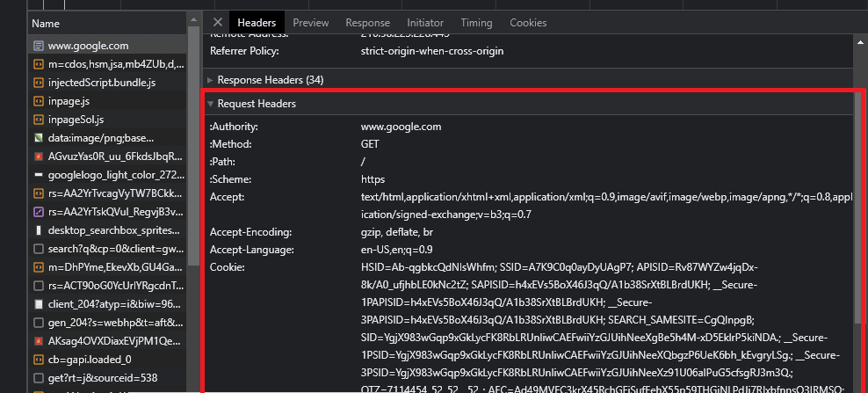Select the client_204?atyp=i request
The image size is (868, 393).
[x=108, y=303]
